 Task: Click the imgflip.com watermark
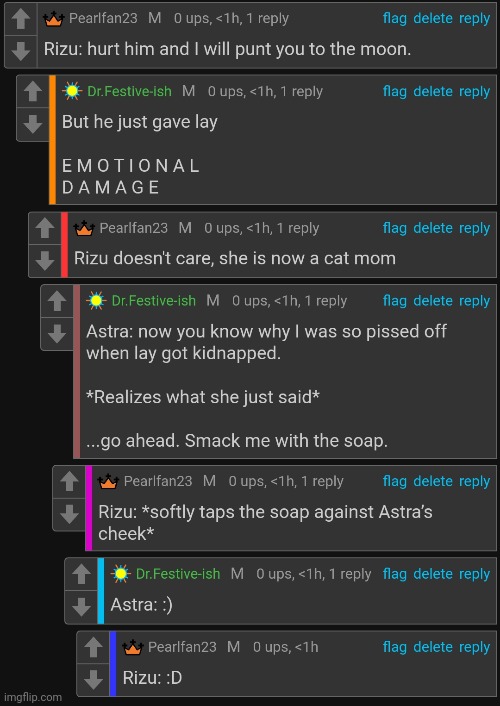tap(31, 697)
